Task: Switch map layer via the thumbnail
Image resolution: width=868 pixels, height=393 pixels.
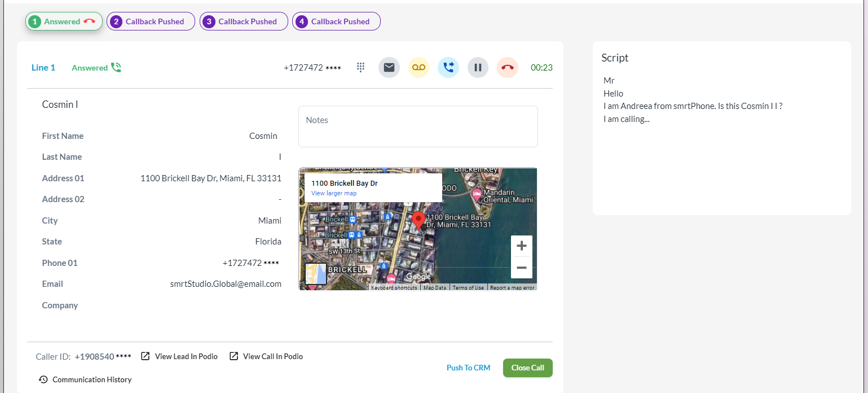Action: (x=315, y=274)
